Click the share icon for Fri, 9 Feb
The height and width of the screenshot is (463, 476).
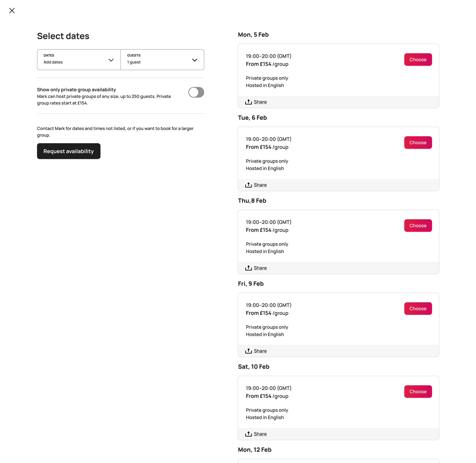click(248, 351)
